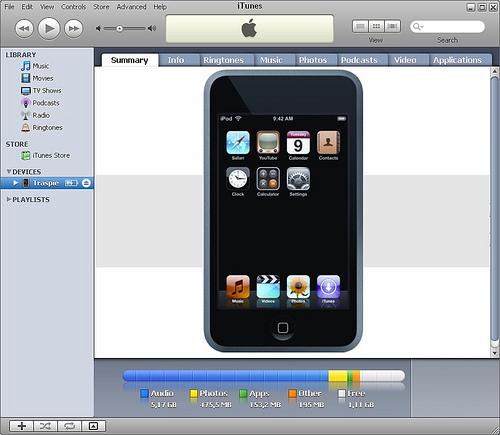Eject the Traspie device

click(x=86, y=183)
